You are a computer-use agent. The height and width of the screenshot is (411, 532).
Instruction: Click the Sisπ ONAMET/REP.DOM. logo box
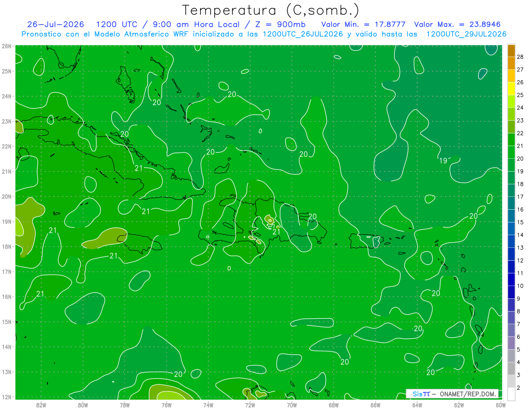(452, 394)
